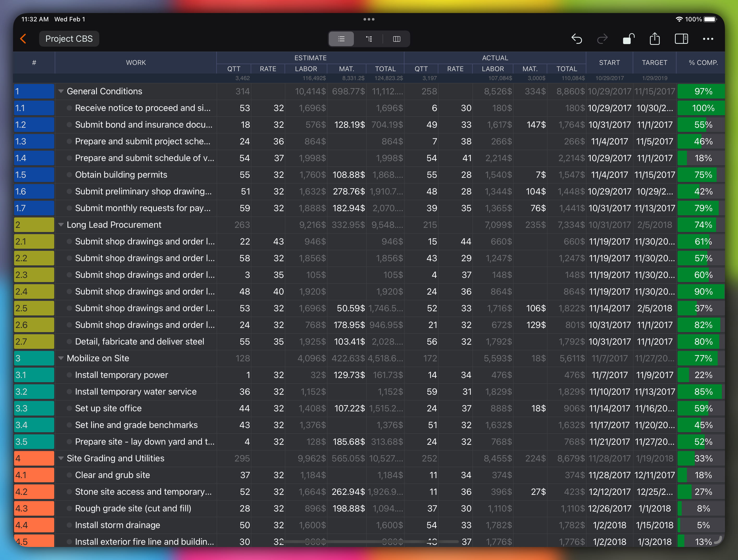Collapse the General Conditions group
Screen dimensions: 738x560
pyautogui.click(x=61, y=91)
